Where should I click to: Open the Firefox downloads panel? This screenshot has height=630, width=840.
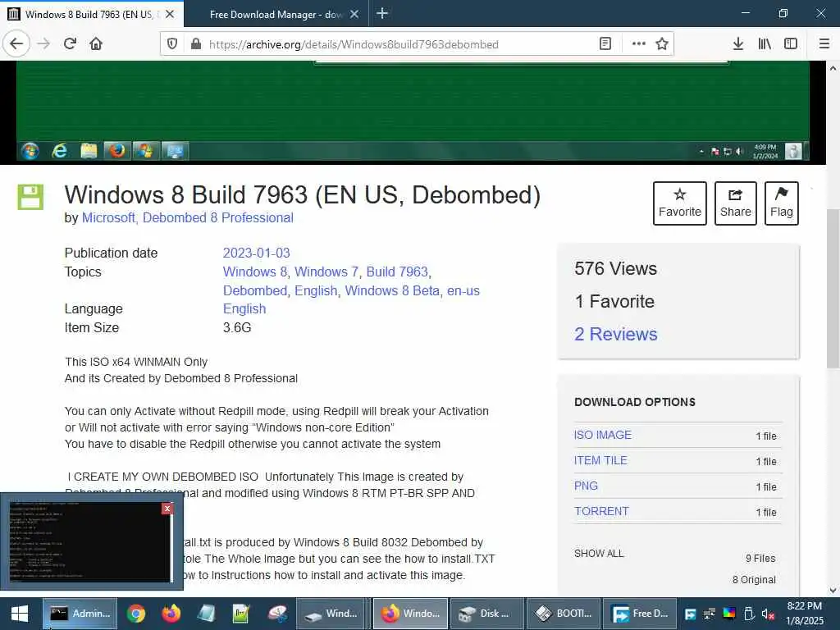738,44
